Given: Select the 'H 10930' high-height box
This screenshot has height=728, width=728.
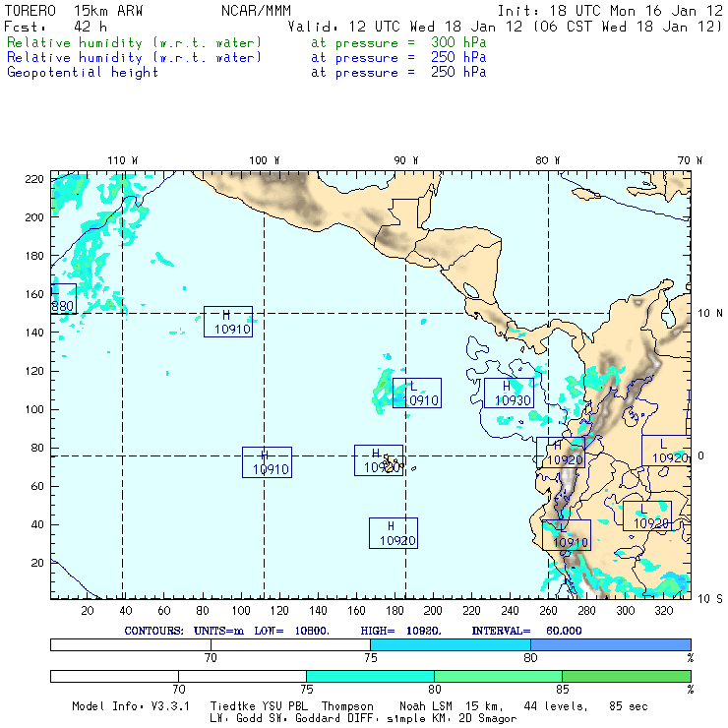Looking at the screenshot, I should [x=509, y=394].
